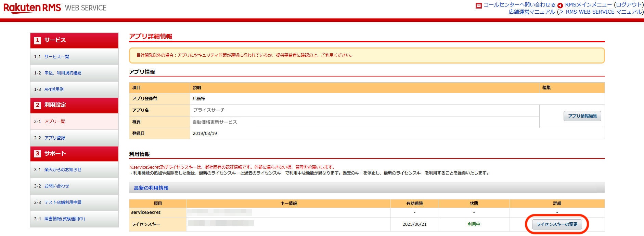Open 店舗運営マニュアル link
Viewport: 644px width, 236px height.
tap(532, 12)
